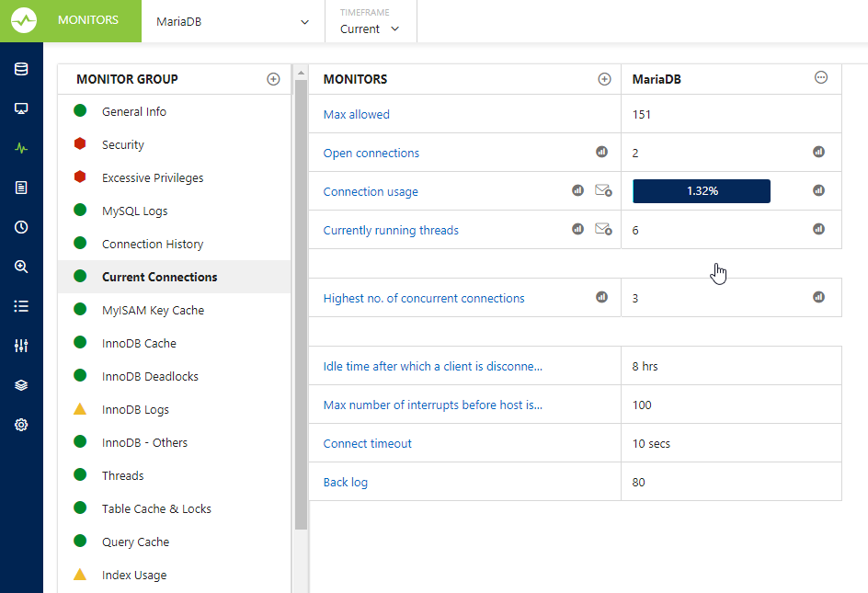Select the InnoDB Deadlocks monitor group
The image size is (868, 593).
(x=150, y=376)
